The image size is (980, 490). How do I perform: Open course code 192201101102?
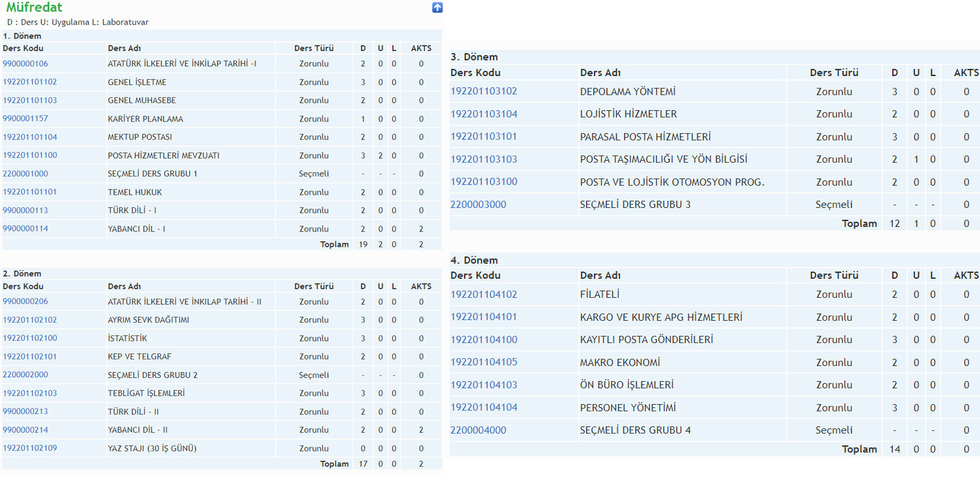tap(30, 82)
